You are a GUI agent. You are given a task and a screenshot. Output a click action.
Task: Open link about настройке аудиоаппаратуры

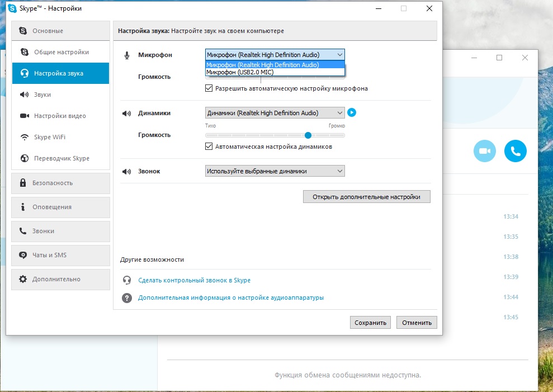click(x=231, y=297)
